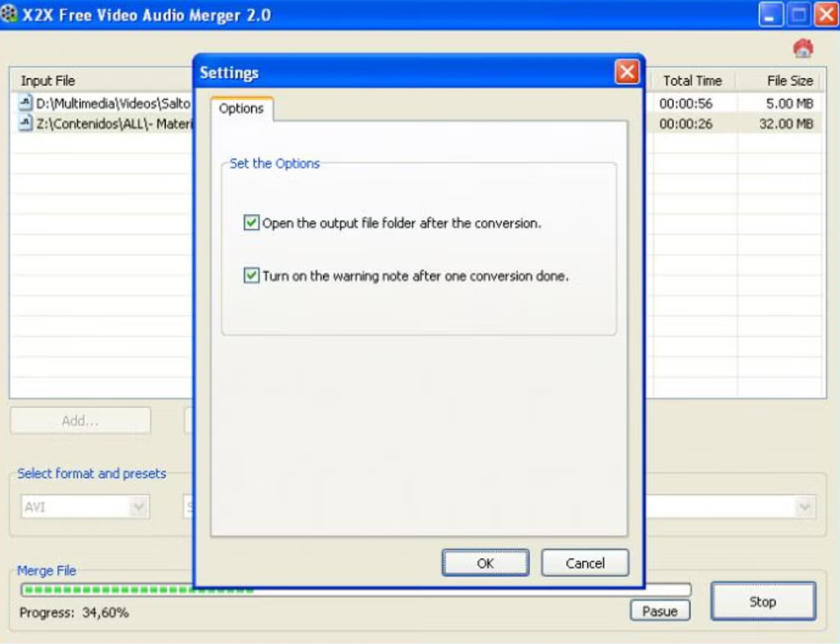Image resolution: width=840 pixels, height=644 pixels.
Task: Uncheck Open the output file folder option
Action: point(251,223)
